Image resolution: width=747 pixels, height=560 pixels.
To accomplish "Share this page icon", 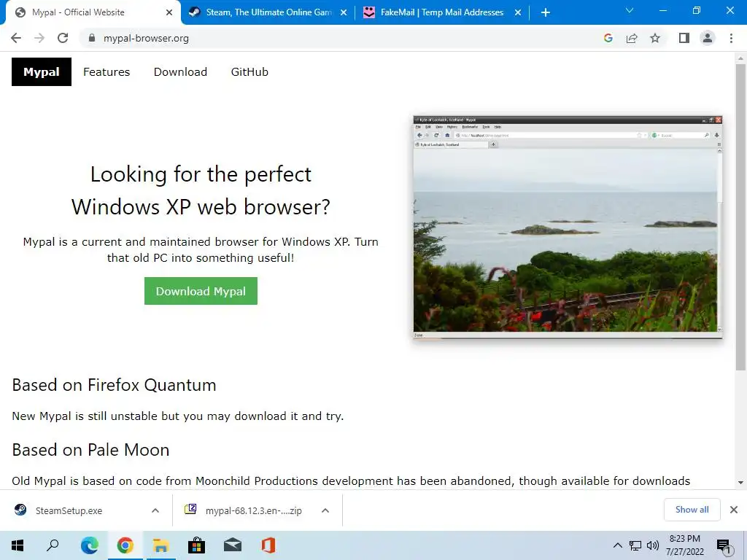I will tap(632, 38).
